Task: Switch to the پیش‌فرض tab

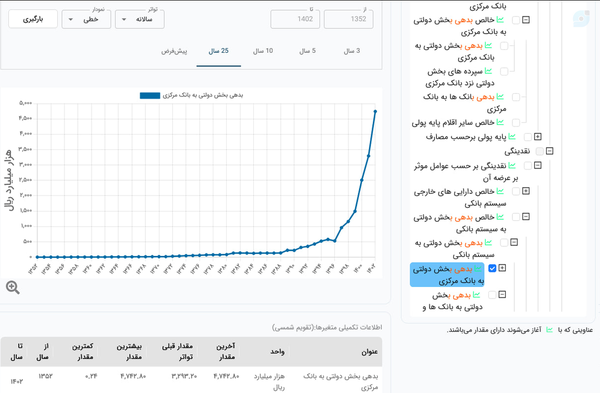Action: point(174,51)
